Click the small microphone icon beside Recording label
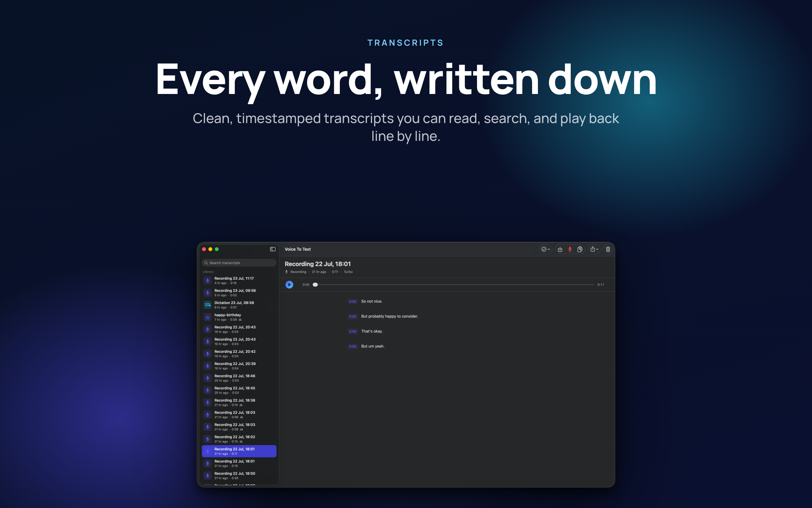The height and width of the screenshot is (508, 812). tap(286, 272)
